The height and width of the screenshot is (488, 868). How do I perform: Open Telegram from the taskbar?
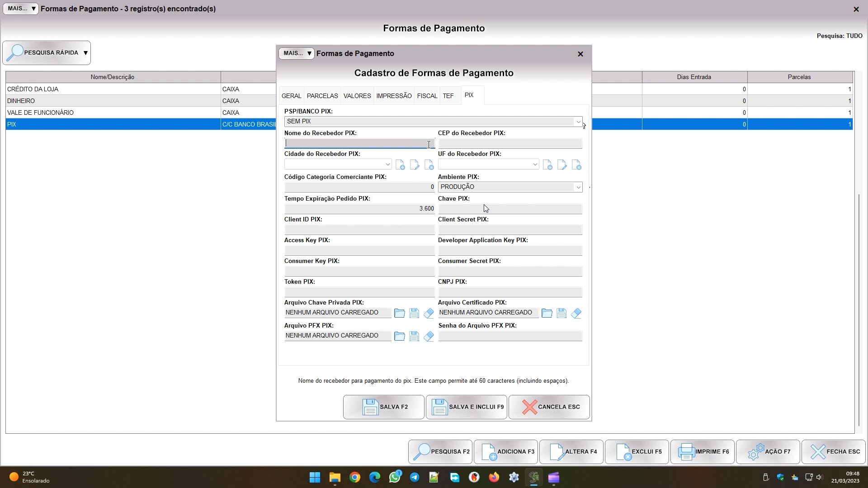tap(414, 478)
